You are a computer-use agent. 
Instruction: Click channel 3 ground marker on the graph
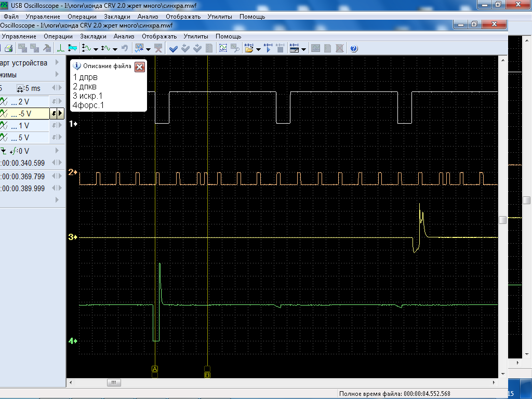tap(73, 237)
